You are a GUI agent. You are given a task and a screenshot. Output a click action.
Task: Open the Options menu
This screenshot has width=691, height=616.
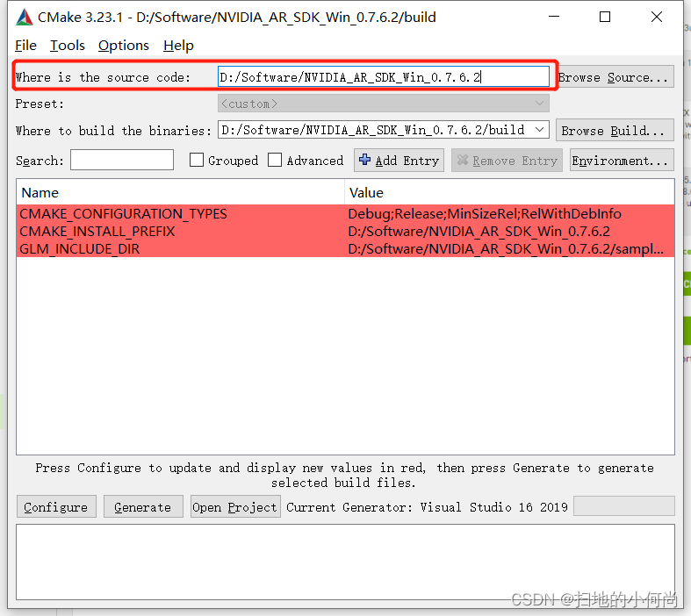tap(124, 46)
